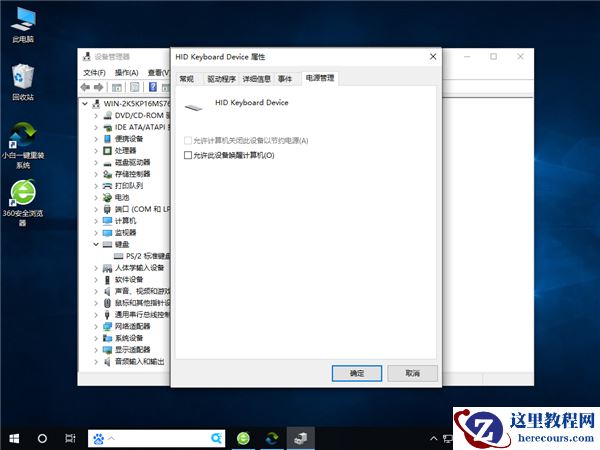
Task: Close the HID Keyboard Device properties dialog
Action: 433,57
